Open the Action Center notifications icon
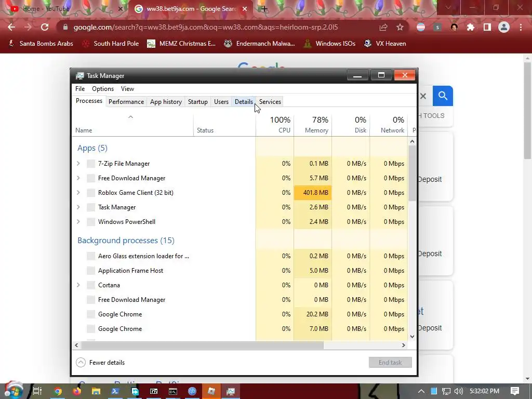532x399 pixels. coord(515,391)
